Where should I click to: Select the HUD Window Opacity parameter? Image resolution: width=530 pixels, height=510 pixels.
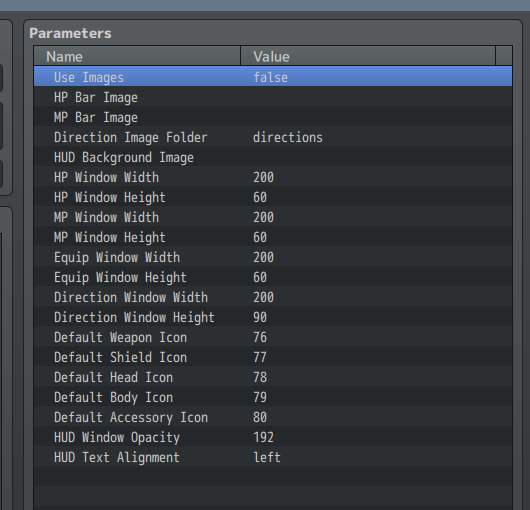pos(273,437)
